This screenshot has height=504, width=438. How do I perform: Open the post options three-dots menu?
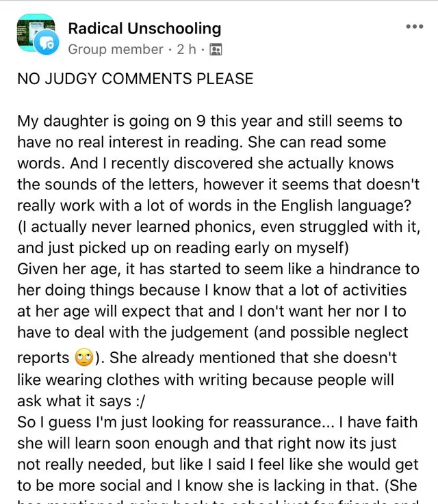point(415,27)
